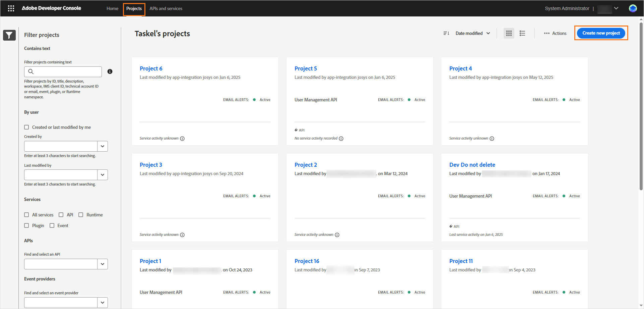Click User Management API in Project 5 card
The width and height of the screenshot is (644, 309).
pyautogui.click(x=316, y=100)
